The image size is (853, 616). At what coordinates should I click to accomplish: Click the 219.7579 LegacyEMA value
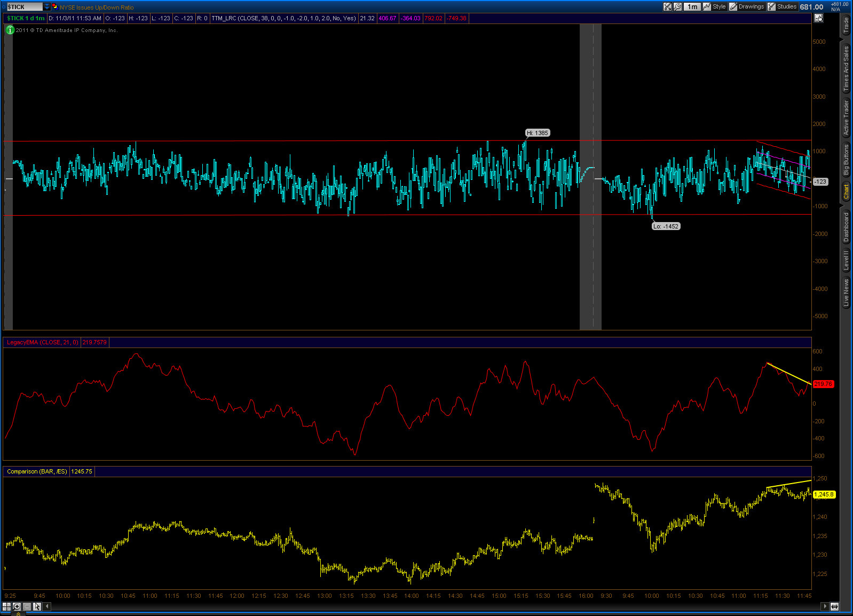coord(94,343)
